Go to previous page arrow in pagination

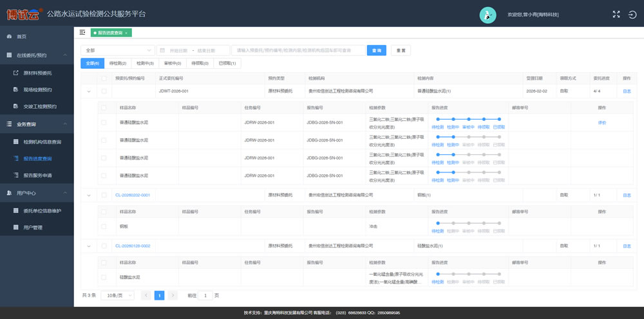tap(146, 295)
